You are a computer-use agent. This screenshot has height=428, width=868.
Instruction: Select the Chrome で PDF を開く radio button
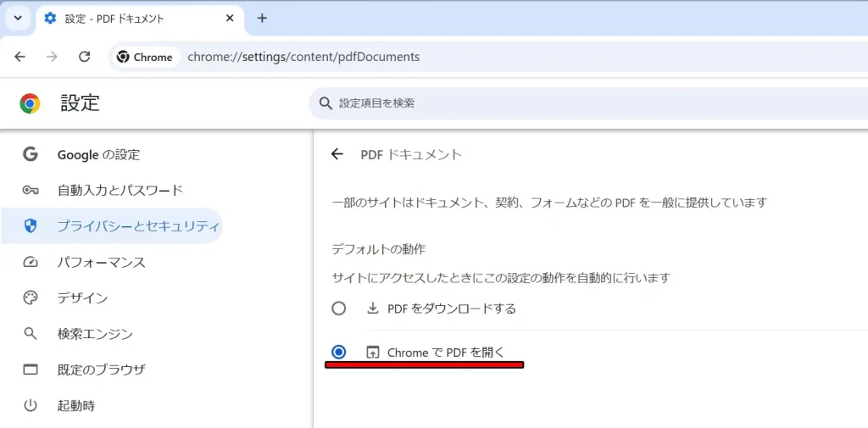pyautogui.click(x=339, y=352)
